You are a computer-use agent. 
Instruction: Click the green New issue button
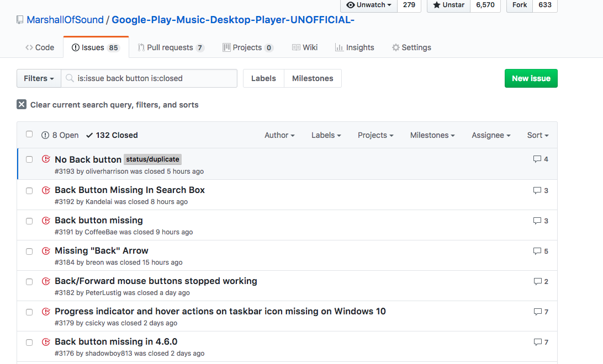(x=531, y=78)
